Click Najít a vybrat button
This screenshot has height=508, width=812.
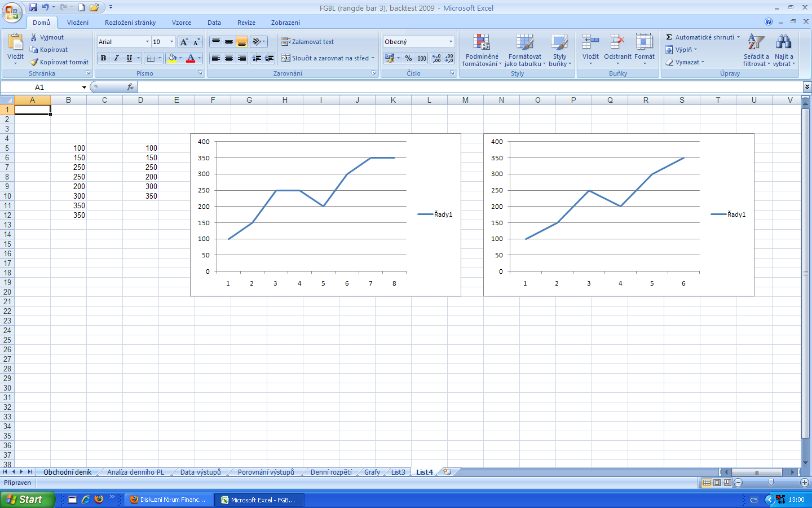[784, 50]
